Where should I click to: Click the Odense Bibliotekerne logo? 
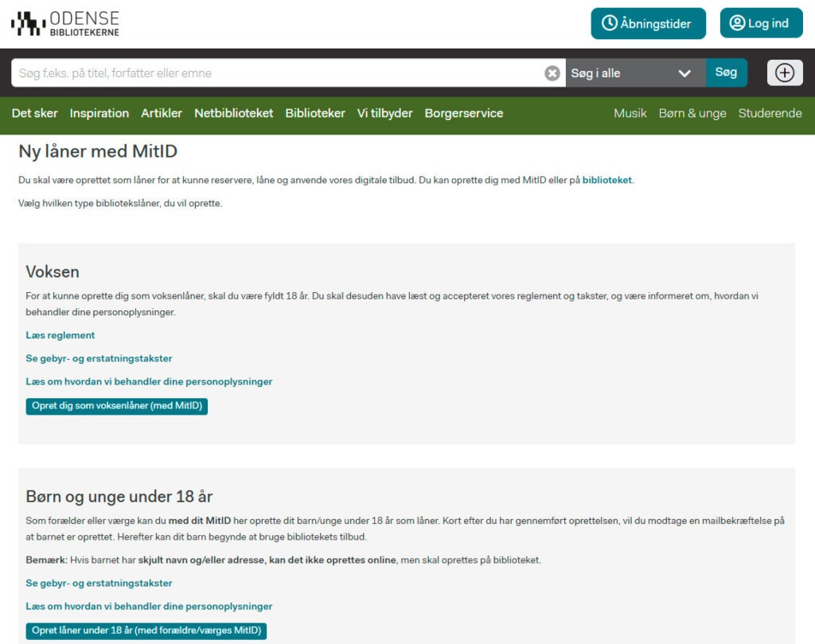(65, 24)
